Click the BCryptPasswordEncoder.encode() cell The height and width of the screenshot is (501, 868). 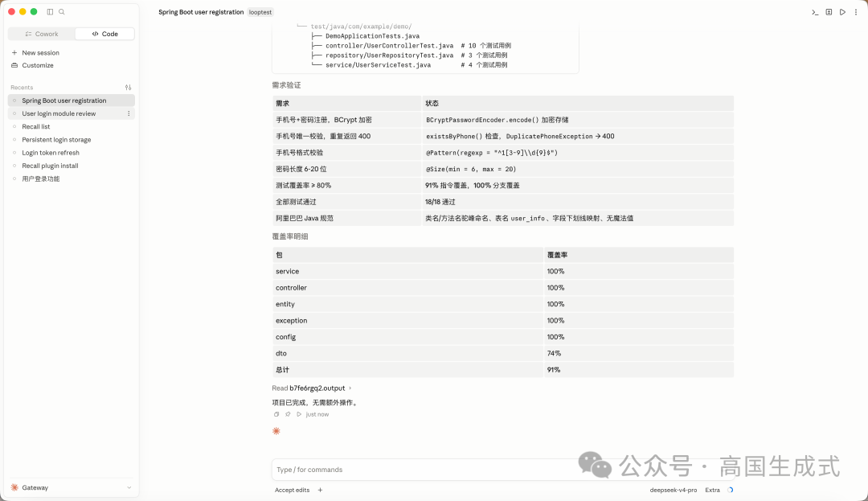577,120
